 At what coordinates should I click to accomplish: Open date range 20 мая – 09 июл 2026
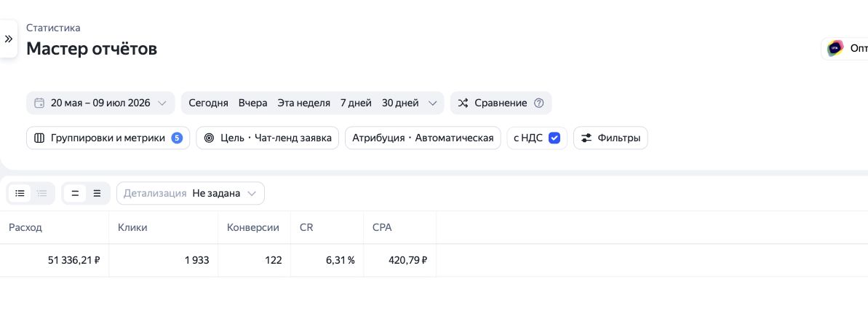click(x=100, y=103)
